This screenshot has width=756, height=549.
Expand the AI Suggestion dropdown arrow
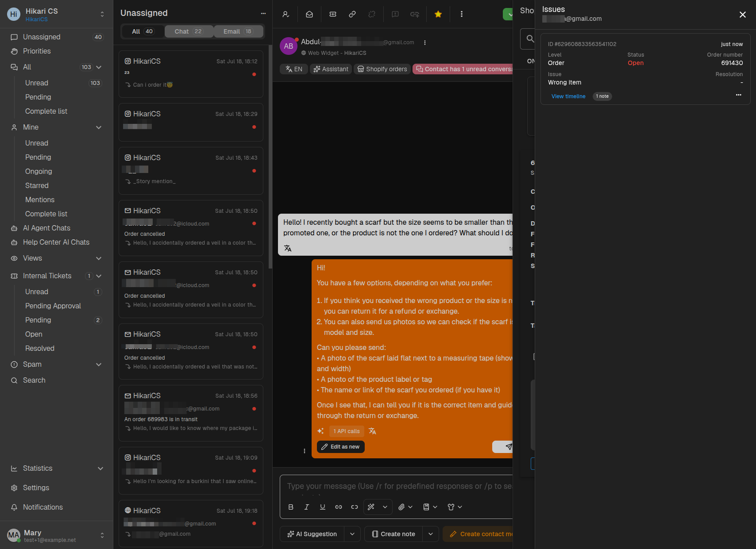coord(352,534)
